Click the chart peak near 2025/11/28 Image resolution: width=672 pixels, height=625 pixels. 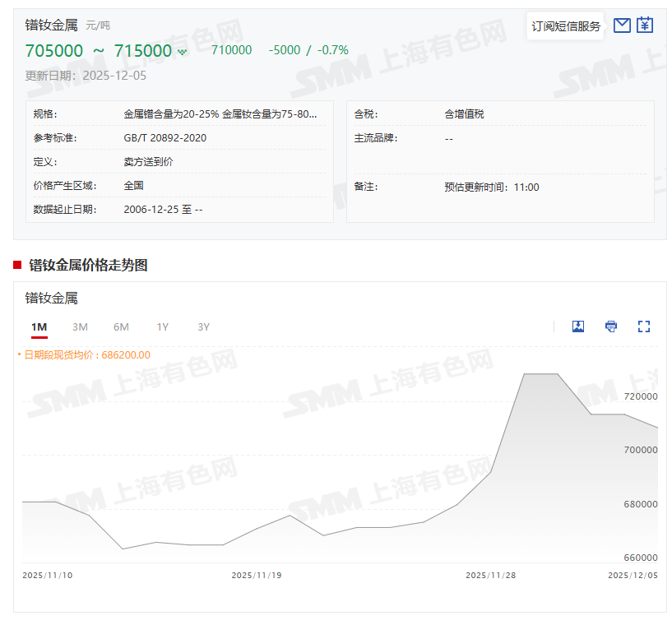(540, 374)
